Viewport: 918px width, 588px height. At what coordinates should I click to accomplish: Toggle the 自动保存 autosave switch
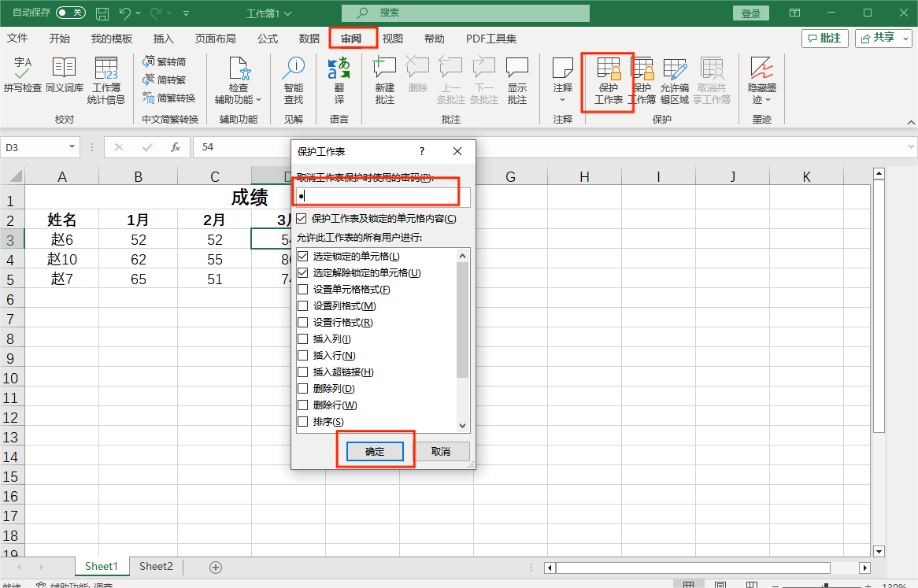pyautogui.click(x=71, y=13)
